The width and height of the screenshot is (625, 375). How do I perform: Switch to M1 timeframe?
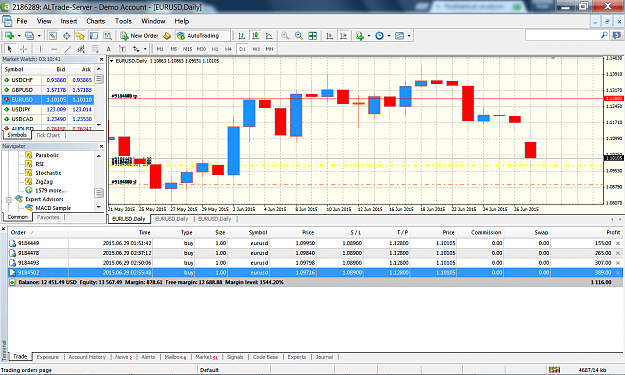[160, 49]
